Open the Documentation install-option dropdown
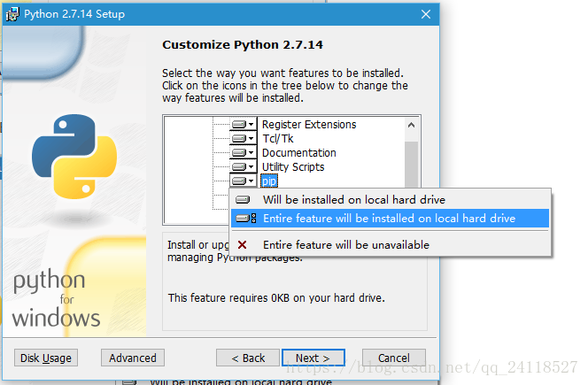The image size is (588, 385). [243, 152]
